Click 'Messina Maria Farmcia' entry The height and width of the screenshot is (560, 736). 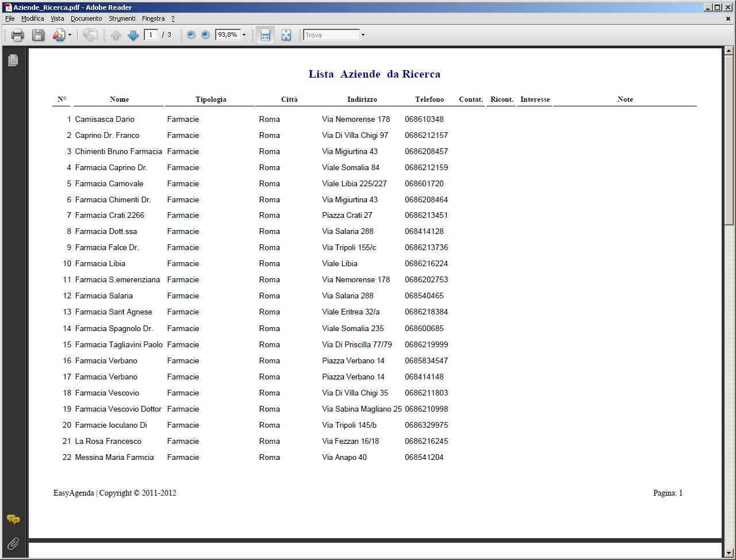(x=114, y=458)
